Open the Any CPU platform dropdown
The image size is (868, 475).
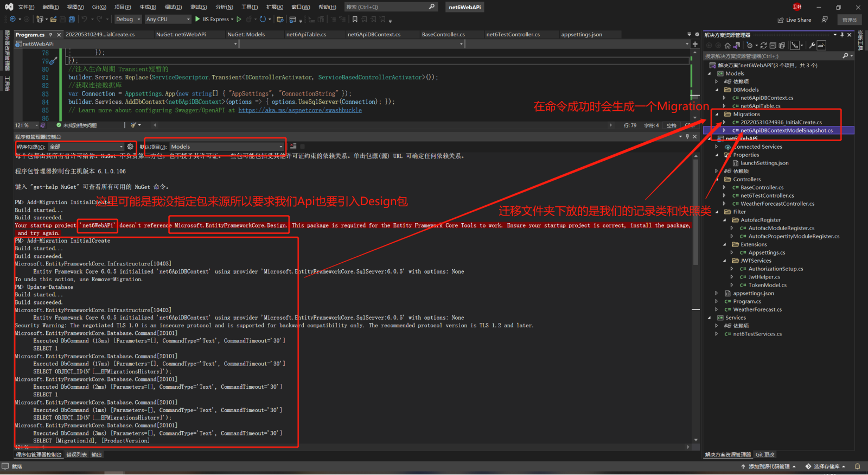(168, 19)
